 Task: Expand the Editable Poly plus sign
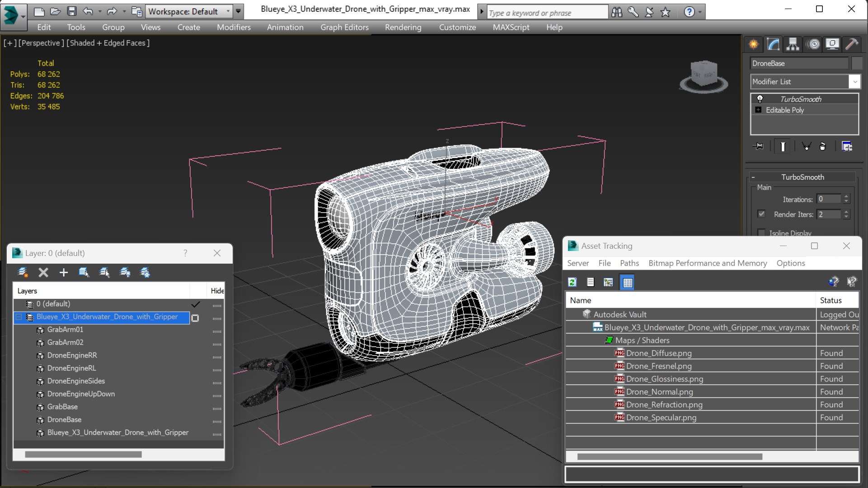759,110
